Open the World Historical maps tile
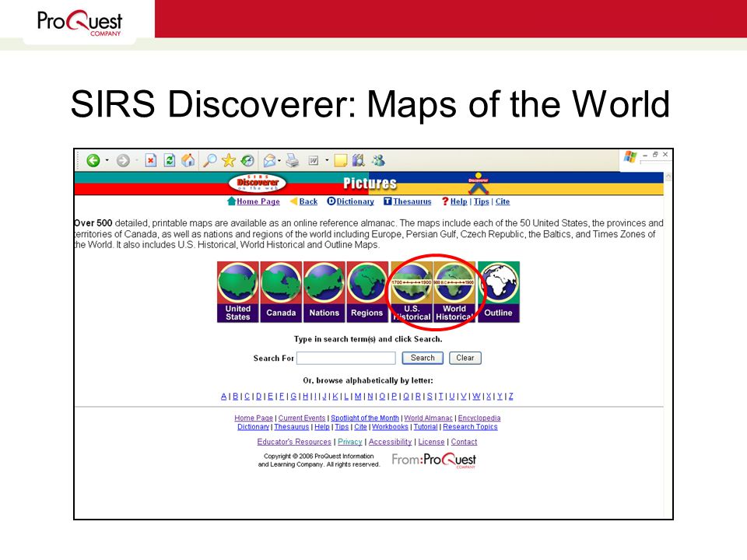 click(x=454, y=292)
